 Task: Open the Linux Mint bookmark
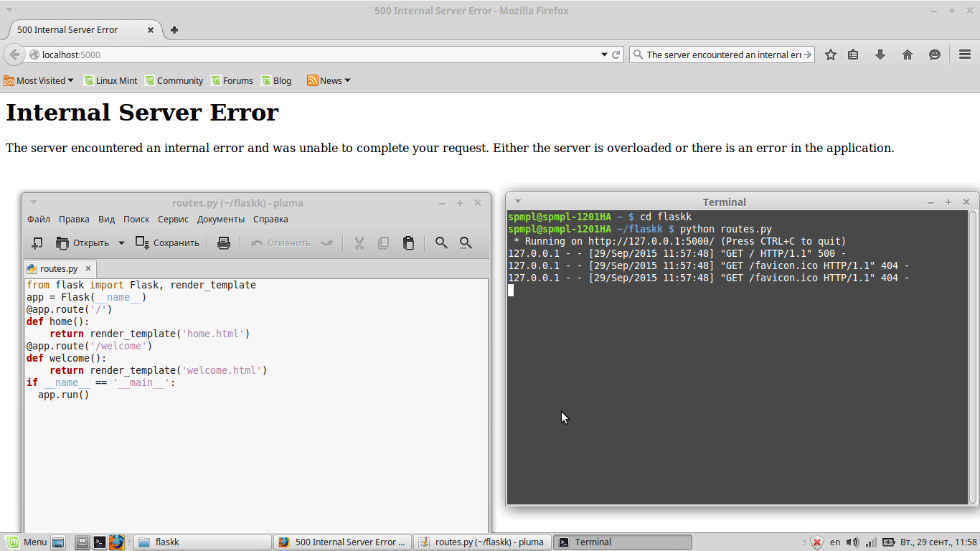coord(110,81)
